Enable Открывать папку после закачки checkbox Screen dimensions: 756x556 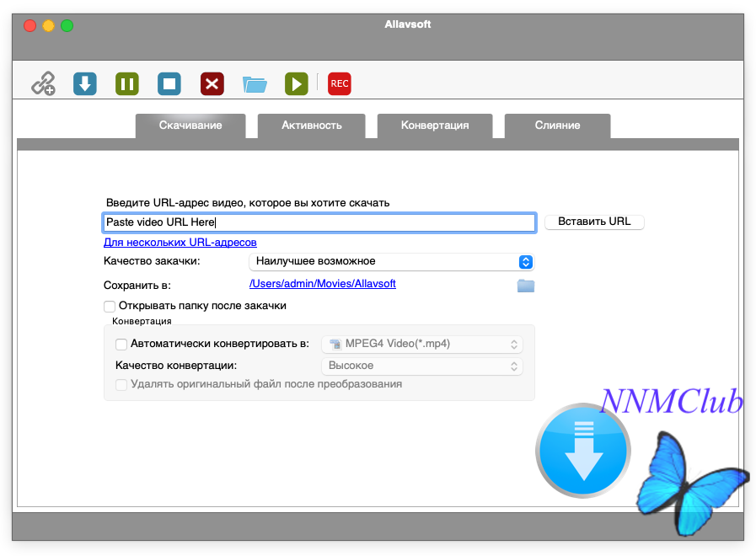pyautogui.click(x=110, y=307)
